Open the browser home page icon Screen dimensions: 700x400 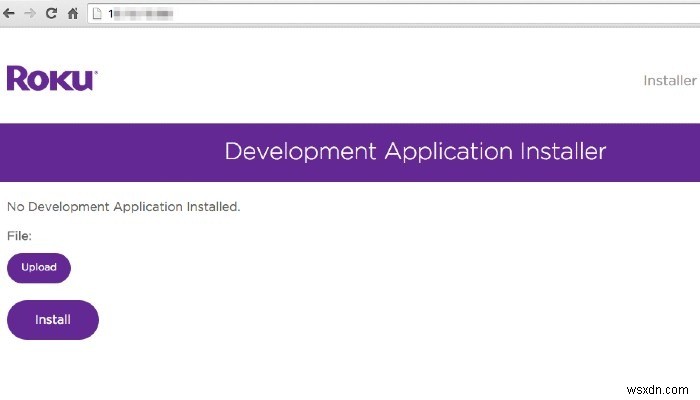point(73,13)
